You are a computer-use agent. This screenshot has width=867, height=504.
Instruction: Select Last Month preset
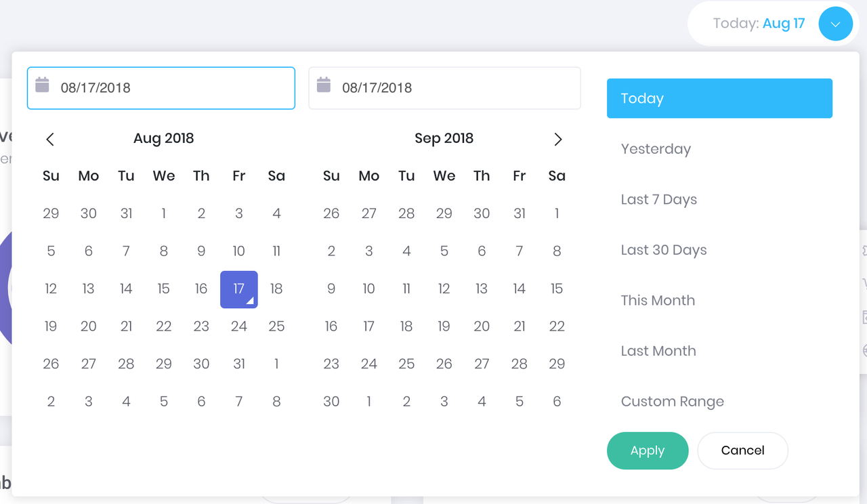pyautogui.click(x=658, y=351)
